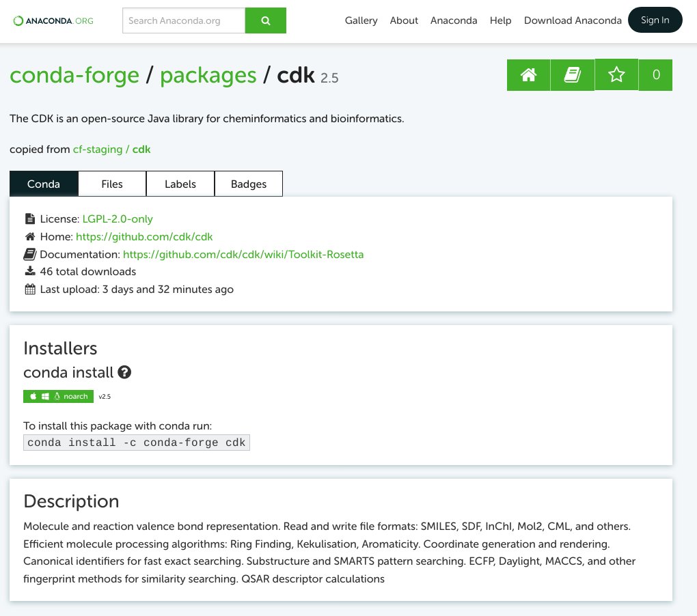Switch to the Files tab
This screenshot has height=616, width=697.
coord(112,184)
